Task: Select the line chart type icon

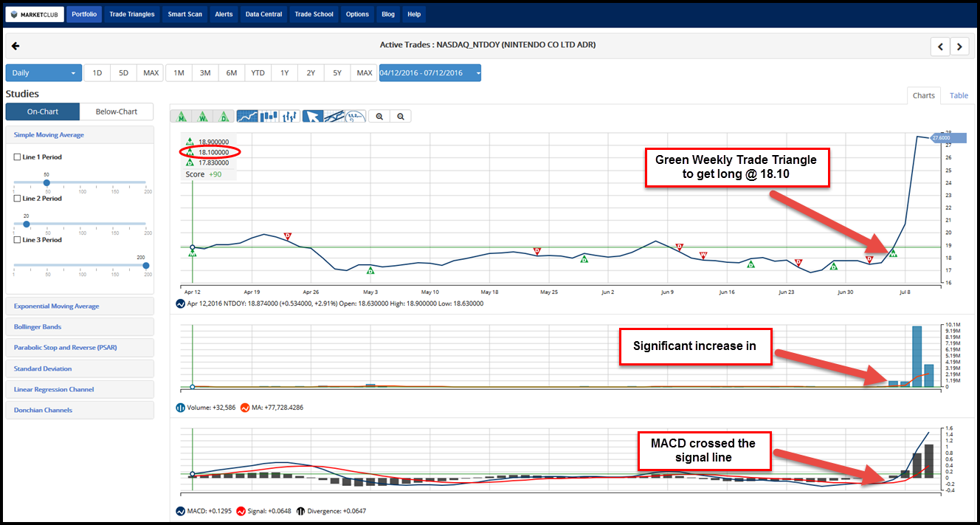Action: [247, 117]
